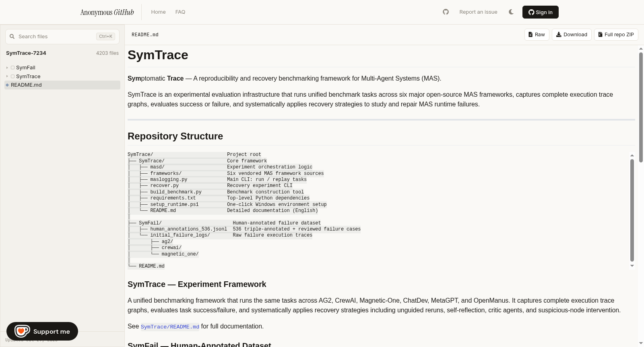Expand the SymFail folder arrow
The image size is (644, 347).
pos(7,68)
